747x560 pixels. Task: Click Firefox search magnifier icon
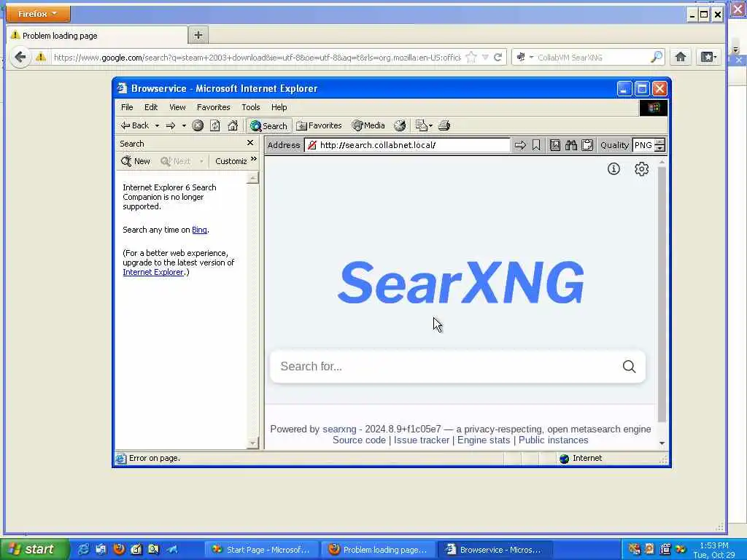657,57
